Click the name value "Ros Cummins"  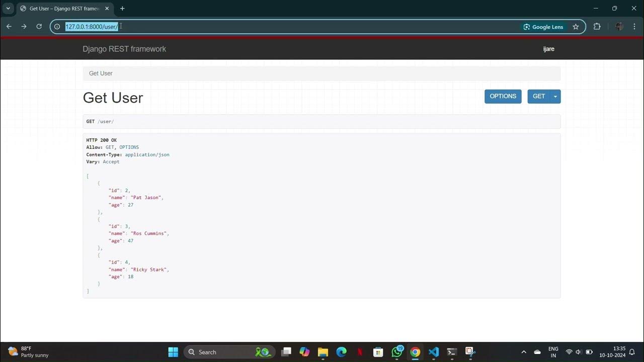(148, 234)
